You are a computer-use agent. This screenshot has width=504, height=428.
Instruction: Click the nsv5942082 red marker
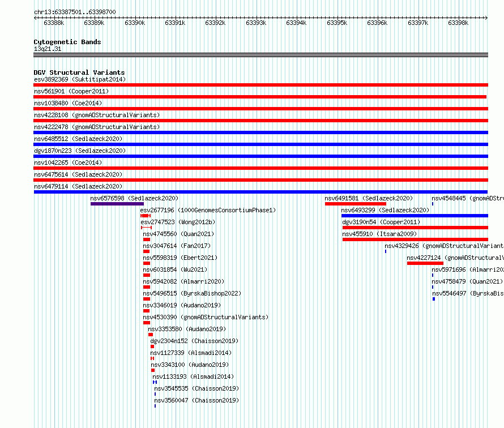(x=147, y=287)
